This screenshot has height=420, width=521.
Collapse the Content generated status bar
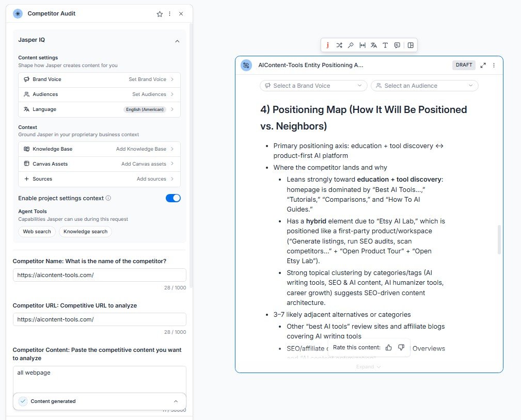[176, 401]
